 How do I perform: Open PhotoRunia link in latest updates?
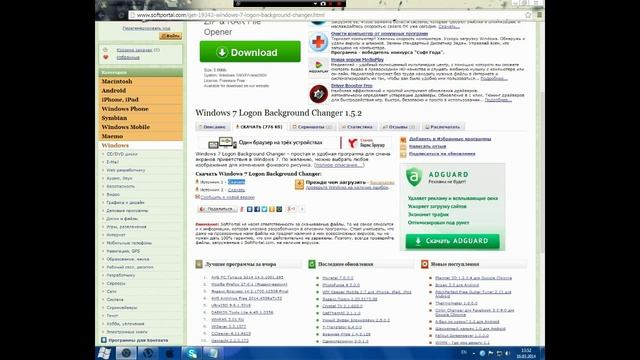tap(341, 285)
